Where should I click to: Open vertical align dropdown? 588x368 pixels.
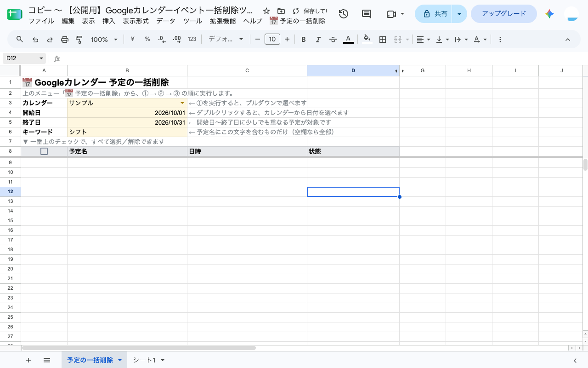[442, 40]
